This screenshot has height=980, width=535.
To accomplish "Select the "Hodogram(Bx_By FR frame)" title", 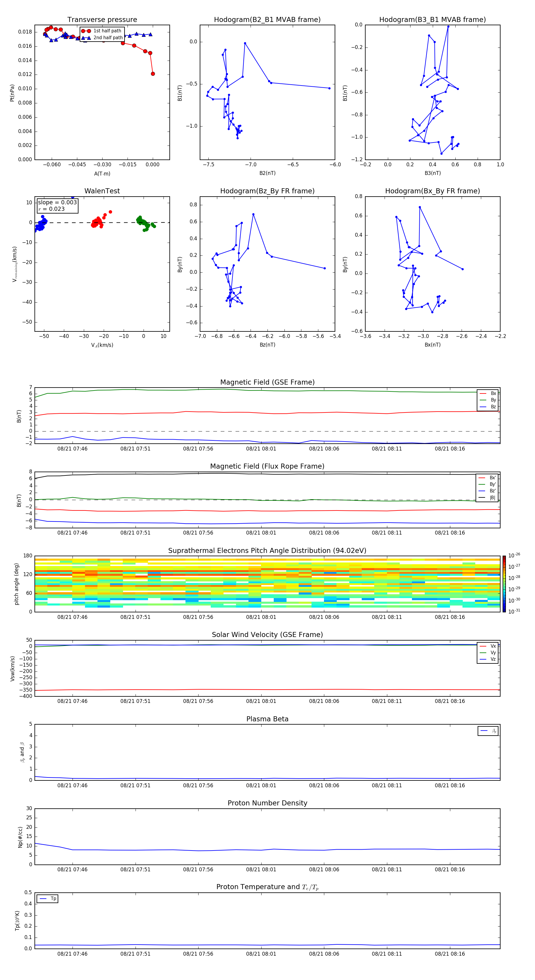I will tap(432, 191).
